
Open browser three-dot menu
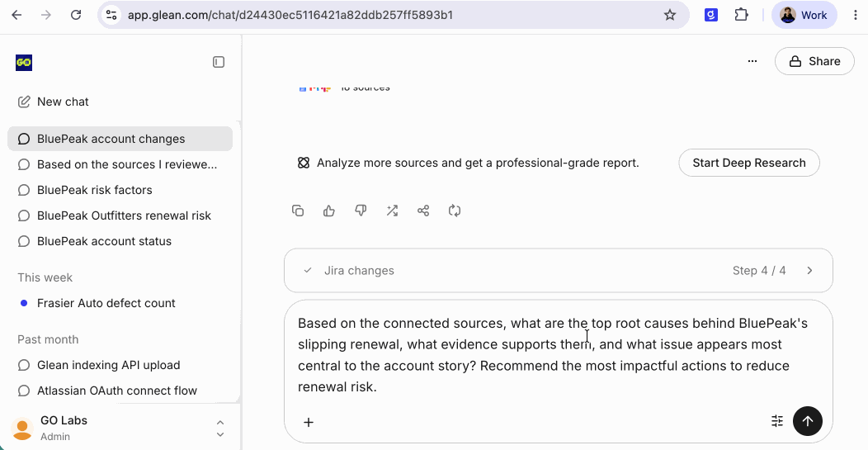coord(856,15)
